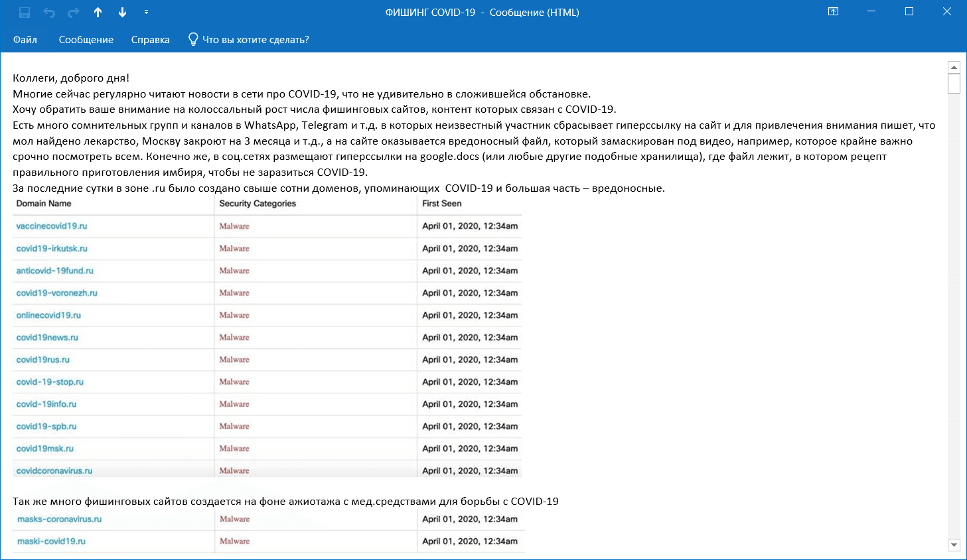The width and height of the screenshot is (967, 560).
Task: Go to the previous item with the up arrow
Action: [x=98, y=13]
